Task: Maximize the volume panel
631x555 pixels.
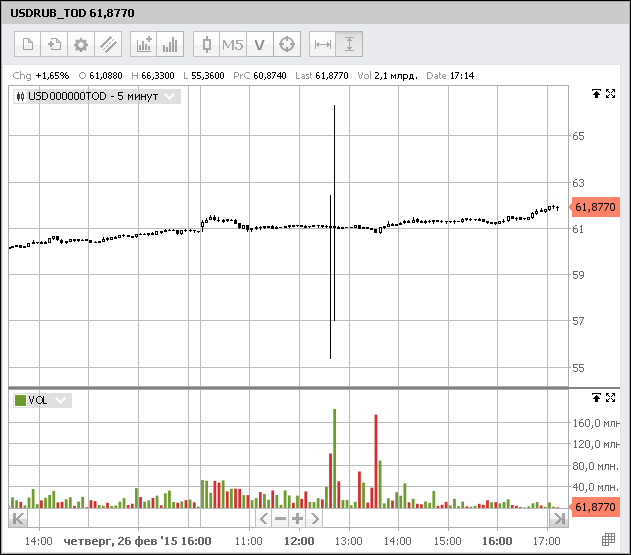Action: click(610, 398)
